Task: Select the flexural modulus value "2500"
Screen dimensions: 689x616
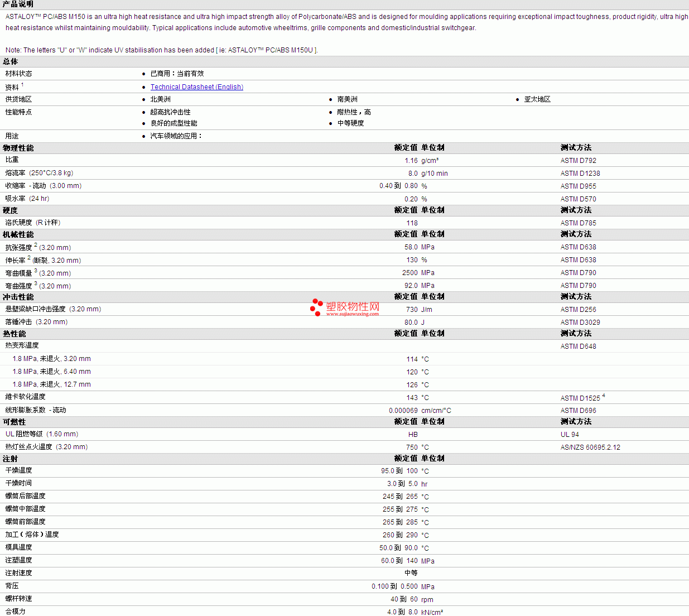Action: coord(410,273)
